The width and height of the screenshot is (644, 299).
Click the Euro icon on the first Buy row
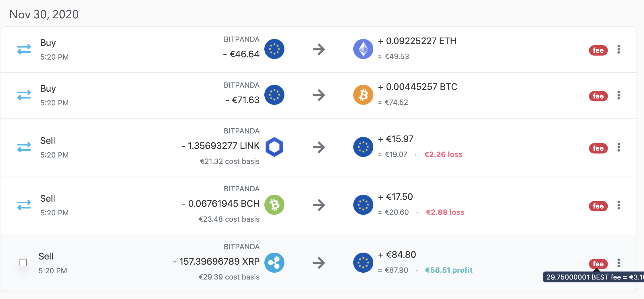pos(275,49)
